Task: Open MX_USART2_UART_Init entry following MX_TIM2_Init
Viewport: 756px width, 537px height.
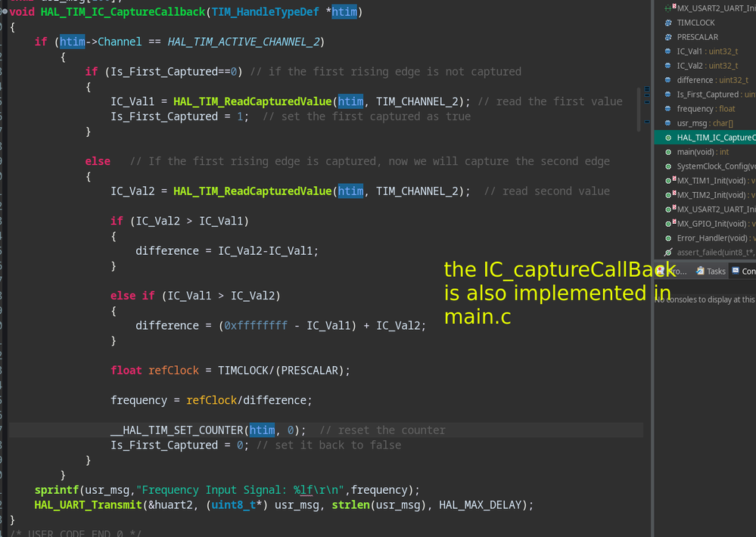Action: 715,210
